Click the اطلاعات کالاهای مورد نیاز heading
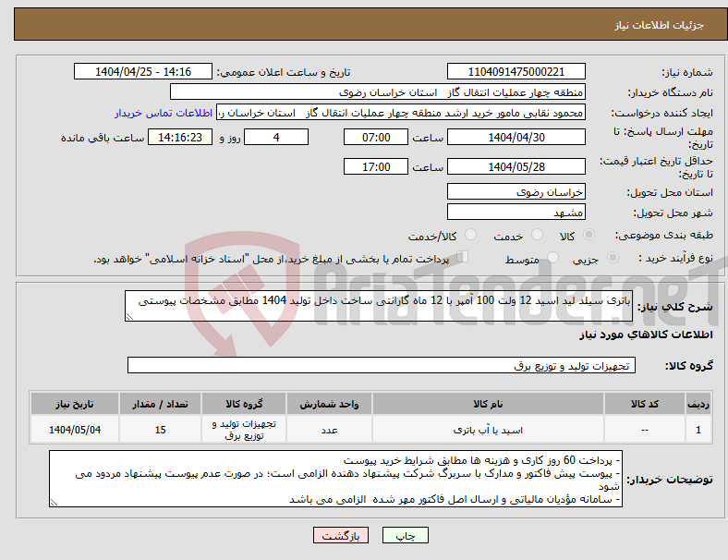The width and height of the screenshot is (728, 560). click(x=646, y=335)
